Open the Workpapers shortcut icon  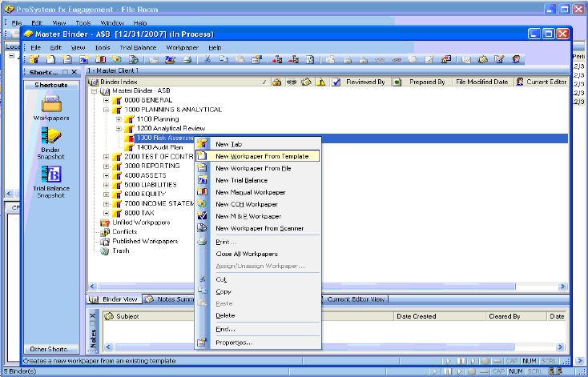click(50, 103)
